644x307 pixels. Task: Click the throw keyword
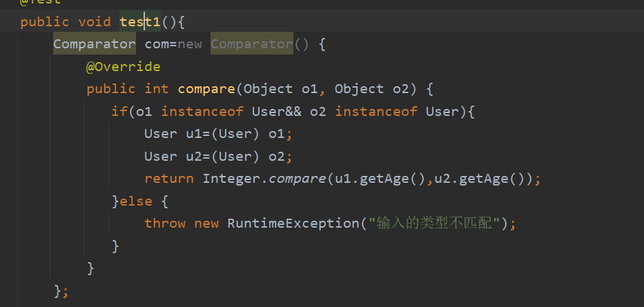165,224
